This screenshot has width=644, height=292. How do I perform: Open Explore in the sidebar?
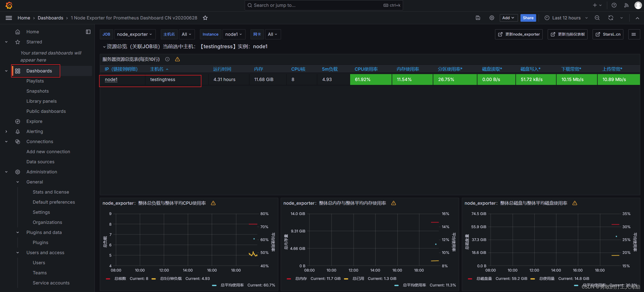(x=34, y=121)
